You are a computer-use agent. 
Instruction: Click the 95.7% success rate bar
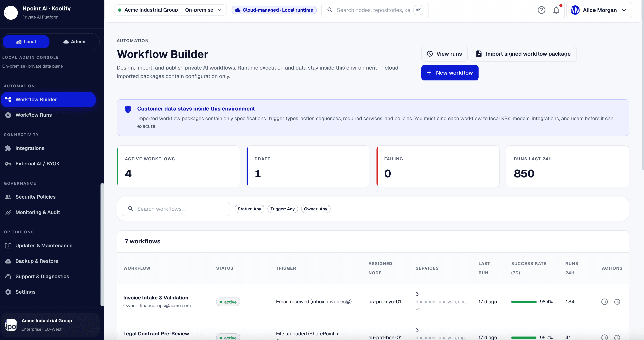(x=524, y=337)
